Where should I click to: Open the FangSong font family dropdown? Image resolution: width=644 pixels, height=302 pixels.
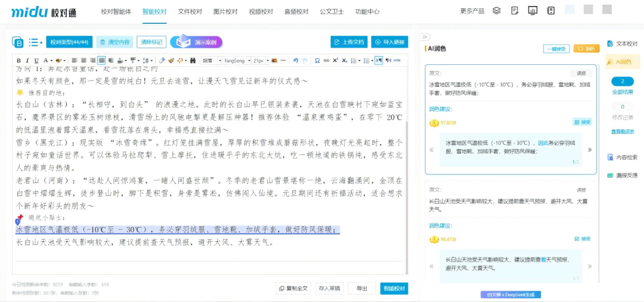pos(236,61)
